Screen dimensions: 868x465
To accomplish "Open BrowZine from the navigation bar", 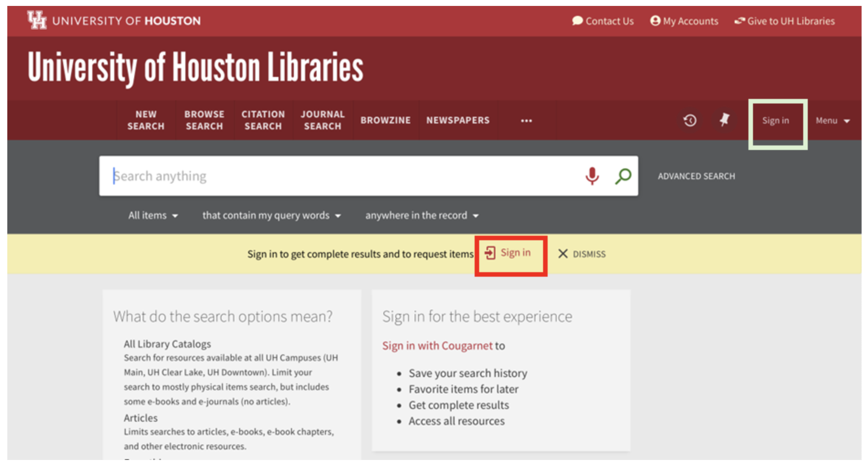I will (x=386, y=120).
